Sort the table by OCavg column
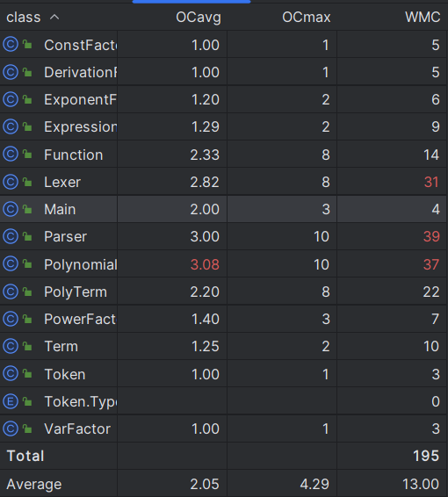 (199, 17)
